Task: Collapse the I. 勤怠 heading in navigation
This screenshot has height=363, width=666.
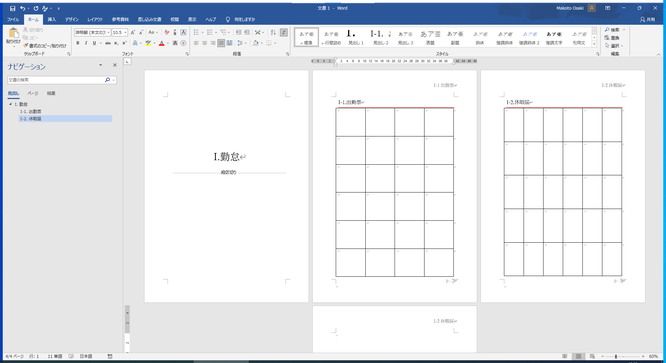Action: (x=11, y=104)
